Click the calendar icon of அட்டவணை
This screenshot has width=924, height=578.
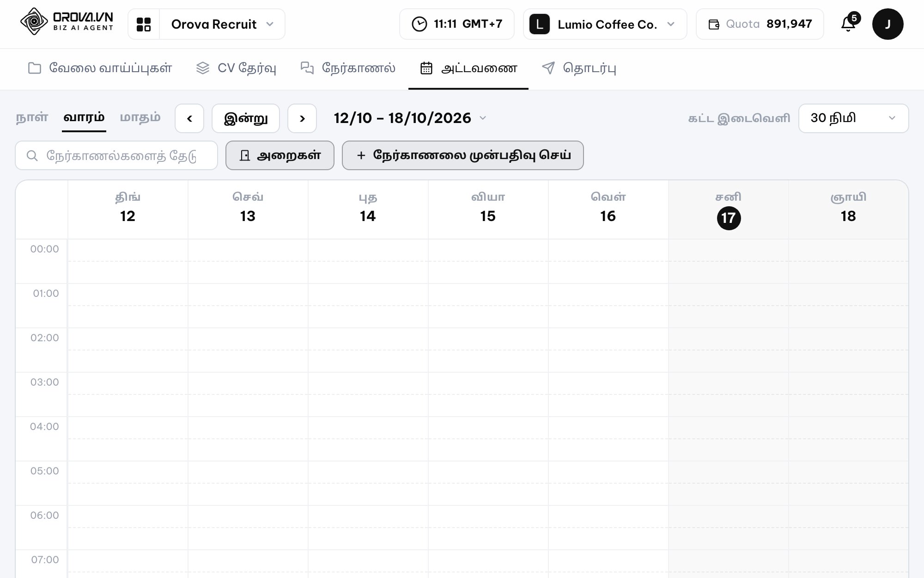click(x=426, y=68)
